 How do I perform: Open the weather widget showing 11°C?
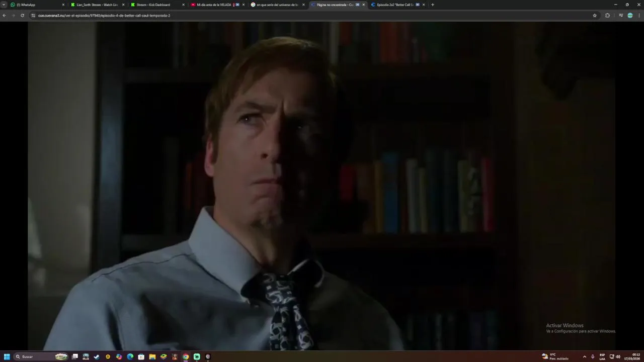pyautogui.click(x=555, y=356)
